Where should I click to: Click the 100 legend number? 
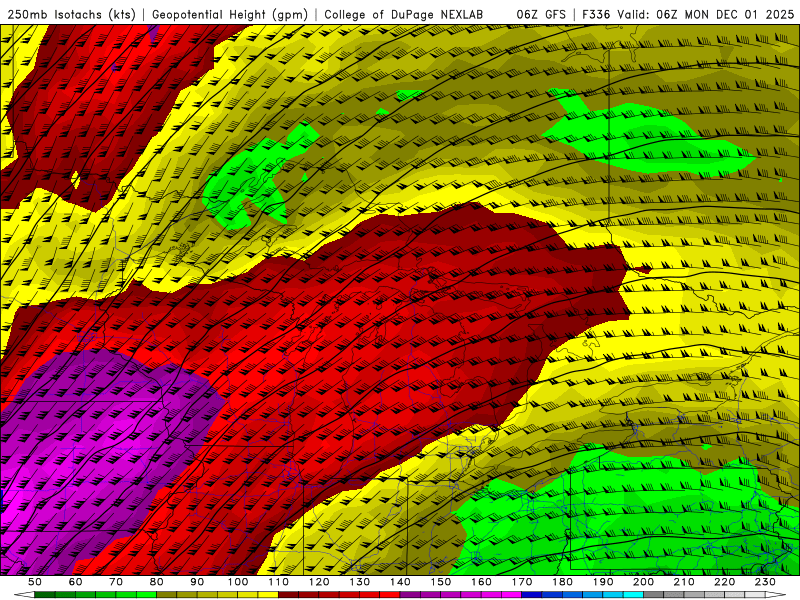(x=238, y=582)
